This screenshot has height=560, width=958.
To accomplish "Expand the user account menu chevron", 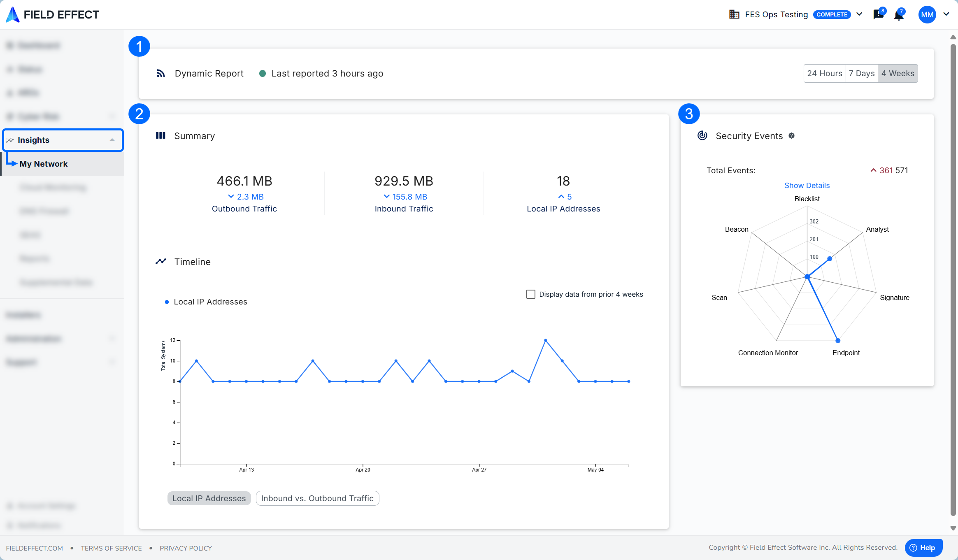I will click(946, 14).
